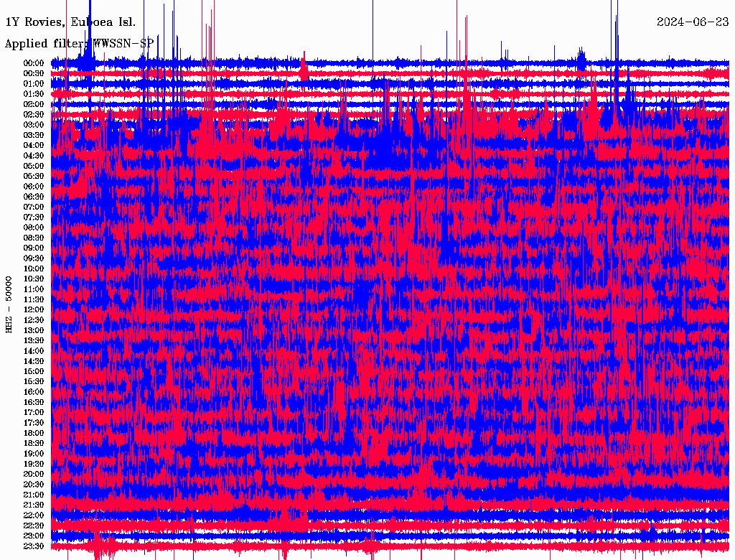Click the '13:30' time label

coord(34,341)
